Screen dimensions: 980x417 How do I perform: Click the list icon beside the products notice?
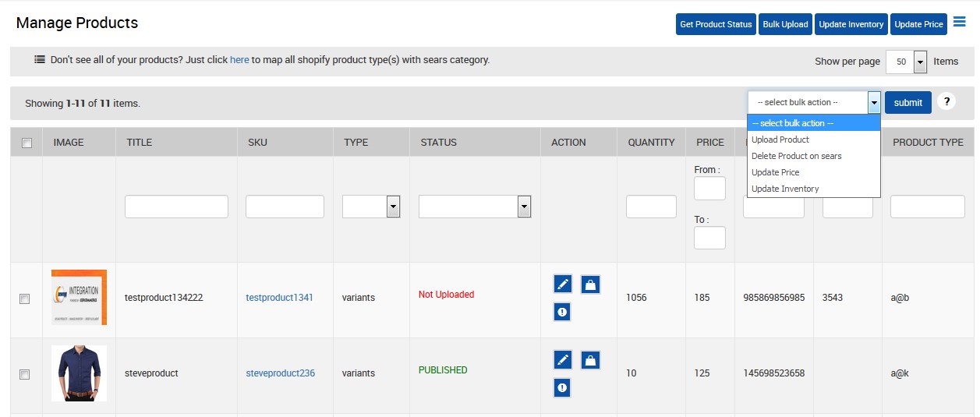click(40, 59)
